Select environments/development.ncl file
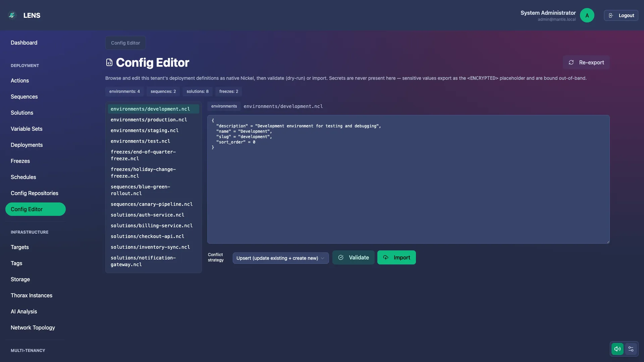 tap(154, 109)
